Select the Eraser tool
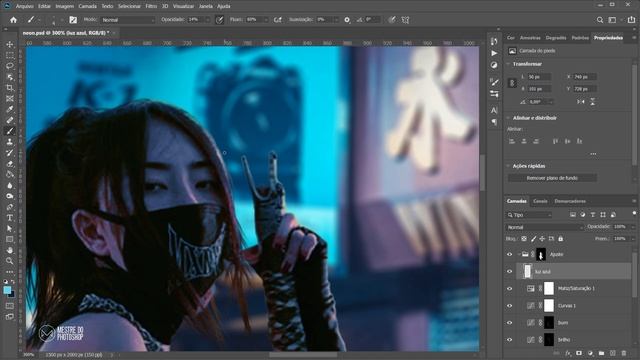Viewport: 640px width, 360px height. [10, 164]
